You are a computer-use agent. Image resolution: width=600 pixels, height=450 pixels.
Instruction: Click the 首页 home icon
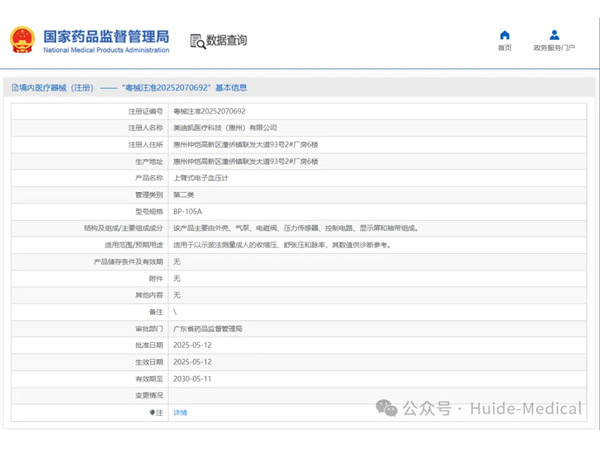pos(505,35)
